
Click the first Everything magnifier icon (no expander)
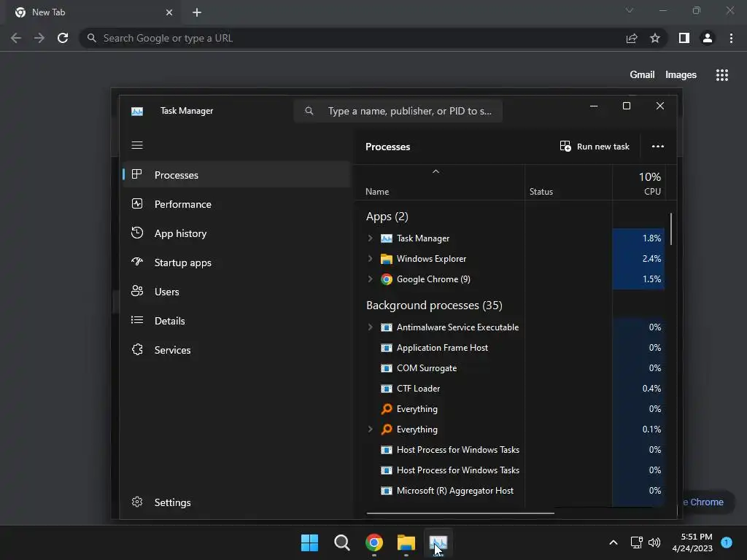(387, 408)
